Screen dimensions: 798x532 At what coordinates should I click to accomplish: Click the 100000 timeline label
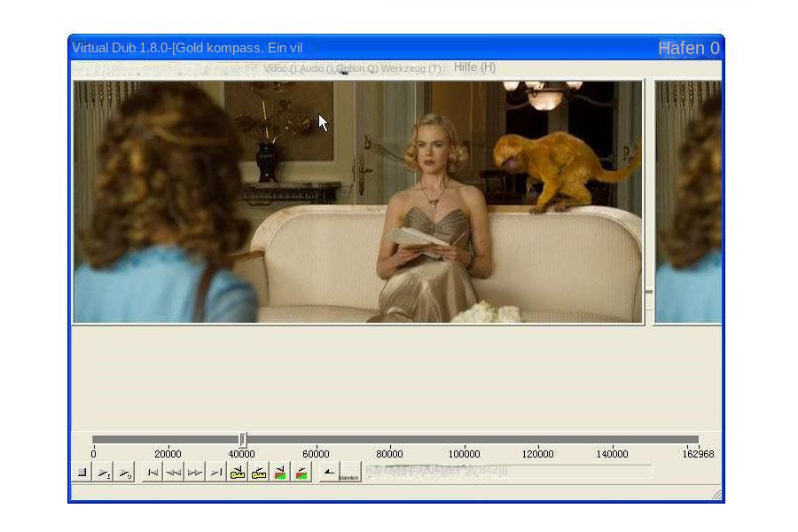464,454
